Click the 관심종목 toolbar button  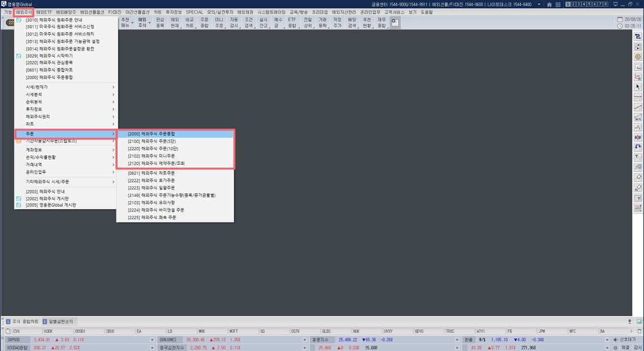point(160,23)
